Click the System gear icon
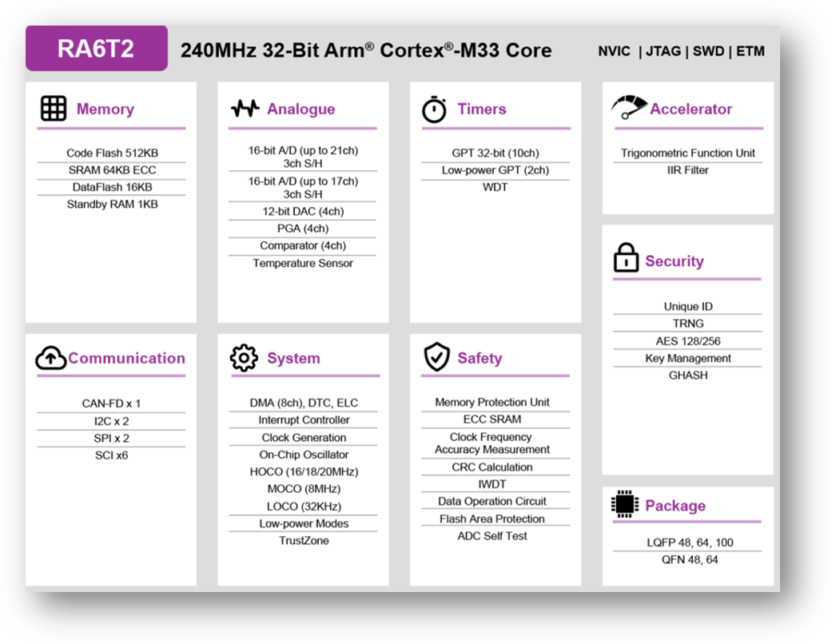The width and height of the screenshot is (832, 644). pyautogui.click(x=244, y=357)
